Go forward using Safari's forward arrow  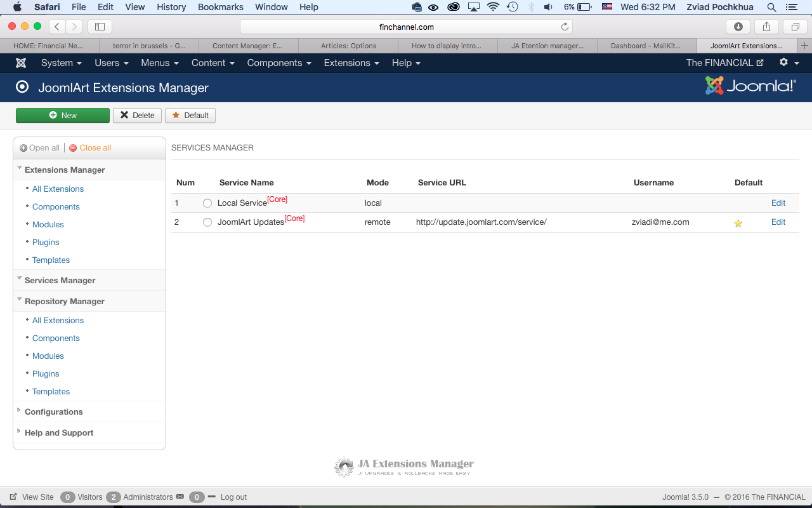[74, 27]
